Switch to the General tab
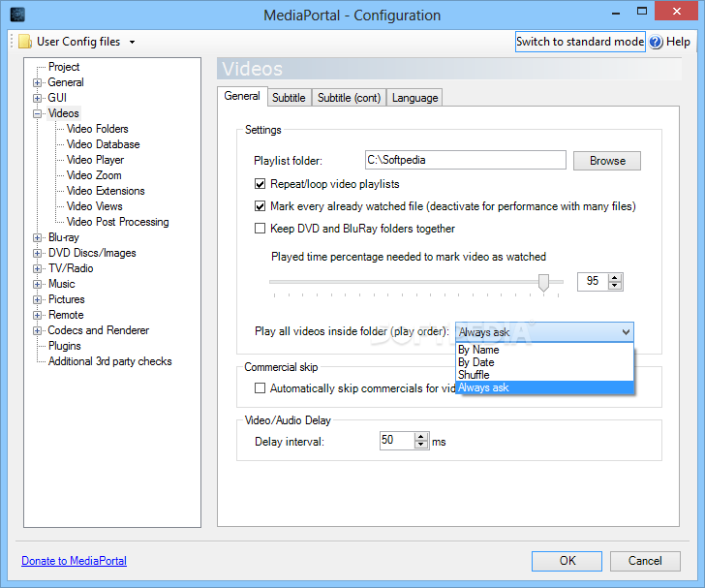The image size is (705, 588). tap(242, 96)
